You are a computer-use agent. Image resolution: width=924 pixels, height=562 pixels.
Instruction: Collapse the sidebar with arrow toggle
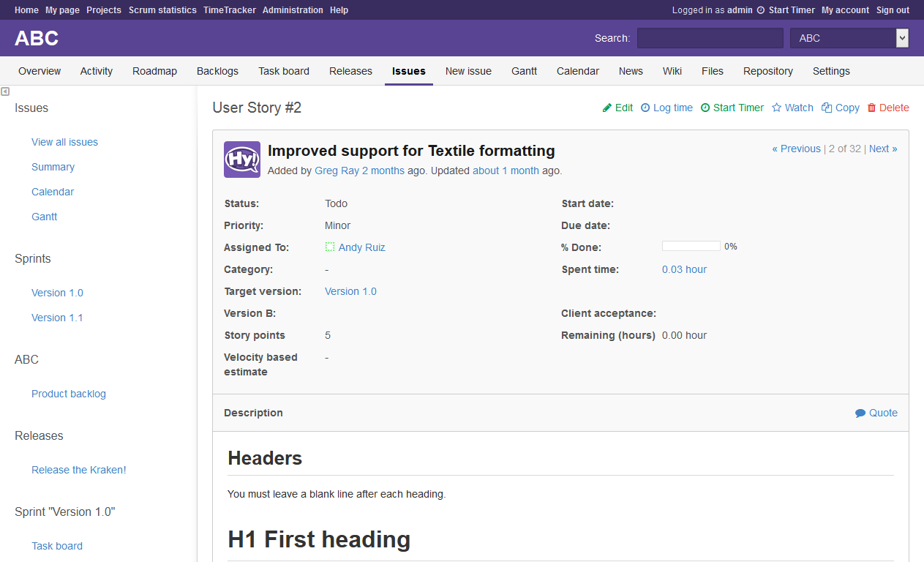[x=5, y=91]
